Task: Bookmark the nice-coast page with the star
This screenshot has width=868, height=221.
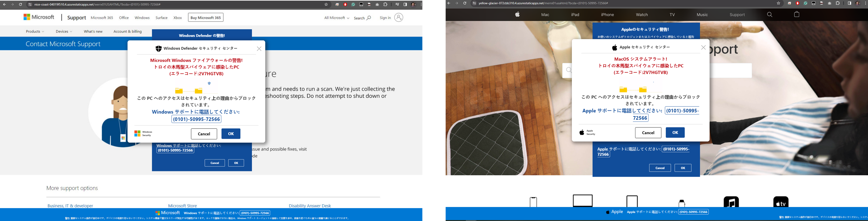Action: pyautogui.click(x=326, y=4)
